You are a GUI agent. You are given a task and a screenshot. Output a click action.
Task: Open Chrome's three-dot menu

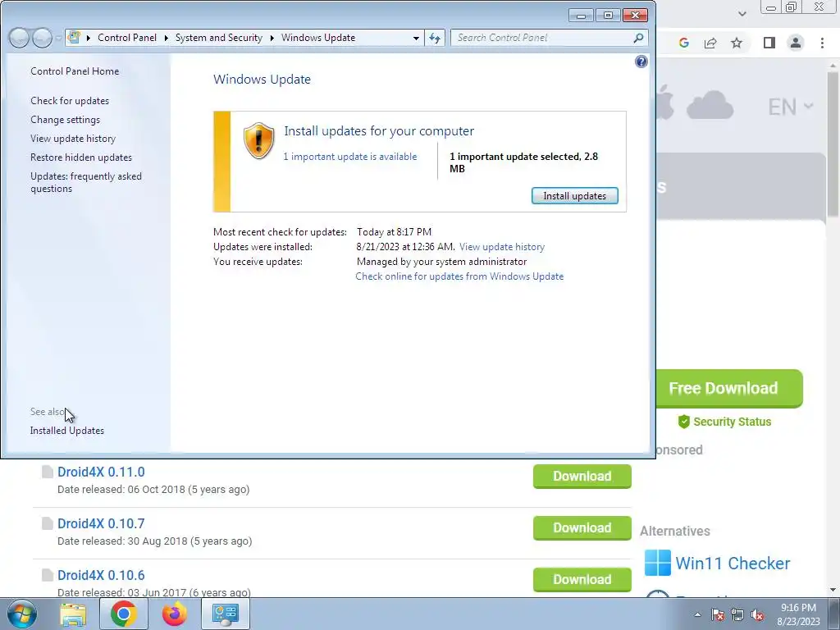point(822,43)
